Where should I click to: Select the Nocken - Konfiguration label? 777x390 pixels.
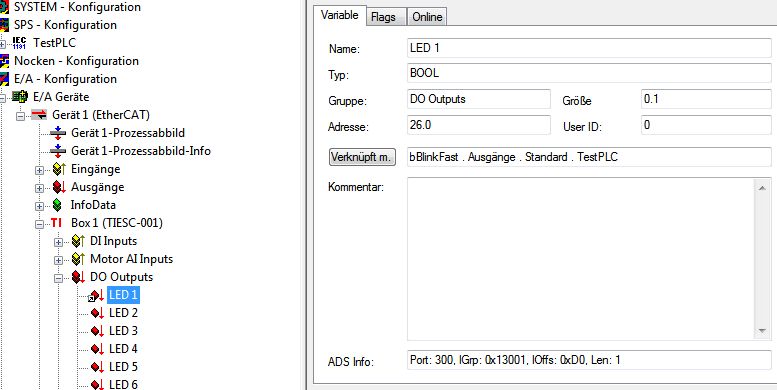point(76,61)
